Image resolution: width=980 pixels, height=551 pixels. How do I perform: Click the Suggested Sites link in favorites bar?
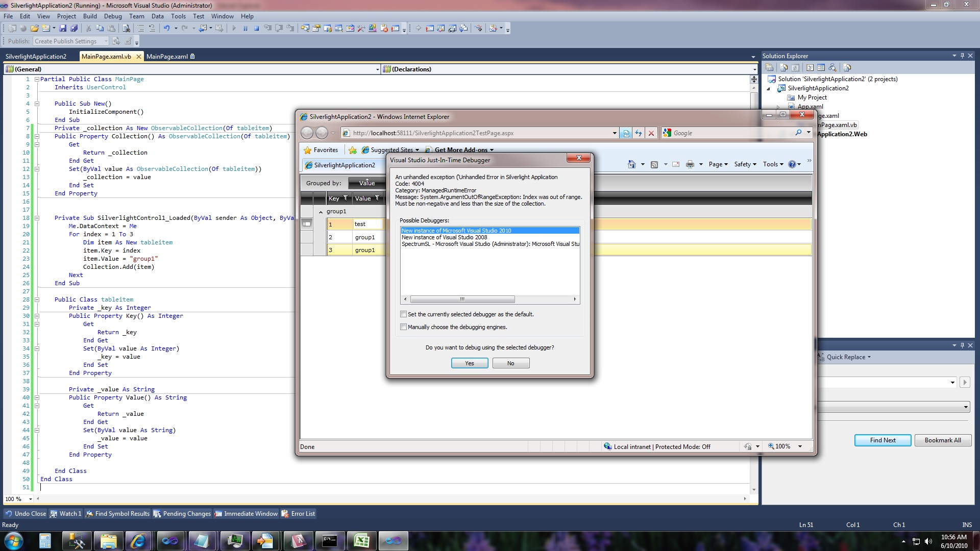[x=390, y=150]
